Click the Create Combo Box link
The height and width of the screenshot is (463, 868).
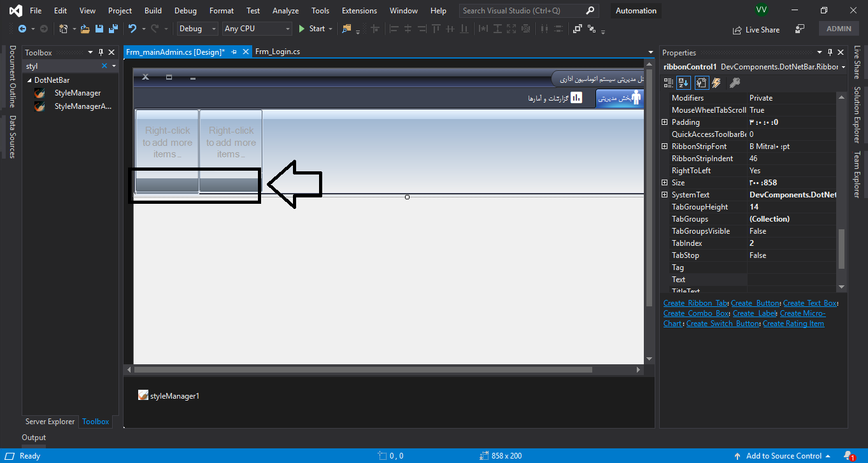coord(697,313)
